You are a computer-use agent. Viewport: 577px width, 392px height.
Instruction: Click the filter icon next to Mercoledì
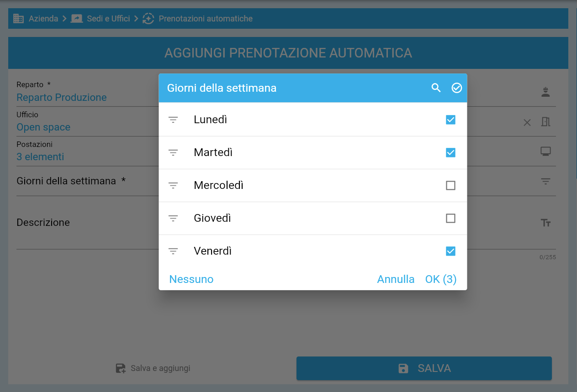[x=173, y=185]
